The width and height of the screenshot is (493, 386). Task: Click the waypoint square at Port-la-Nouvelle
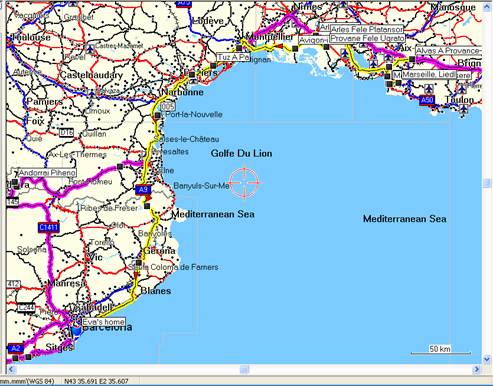point(157,116)
